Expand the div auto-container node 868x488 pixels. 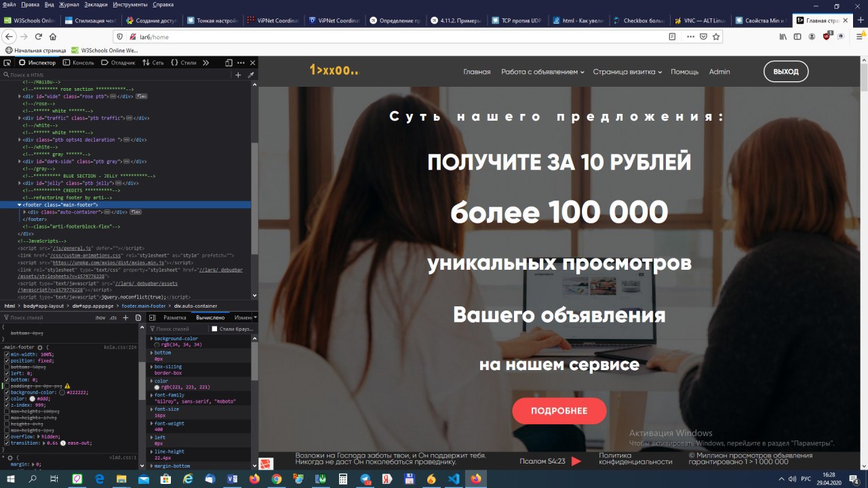(x=25, y=211)
